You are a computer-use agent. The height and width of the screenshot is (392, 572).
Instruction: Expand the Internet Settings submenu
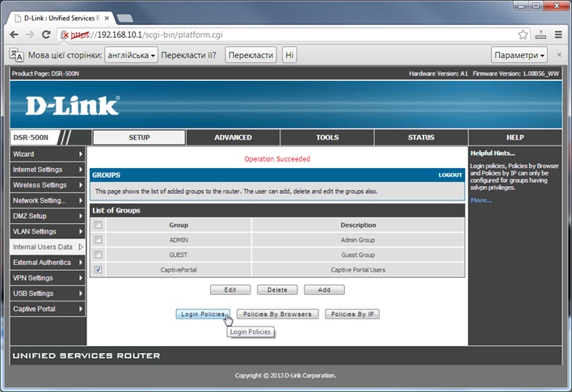click(47, 170)
